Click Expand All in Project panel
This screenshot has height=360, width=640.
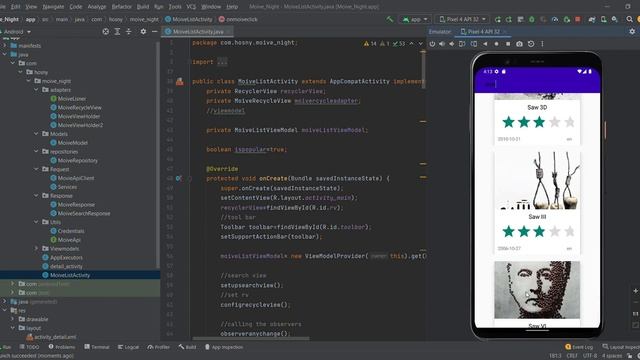tap(117, 31)
